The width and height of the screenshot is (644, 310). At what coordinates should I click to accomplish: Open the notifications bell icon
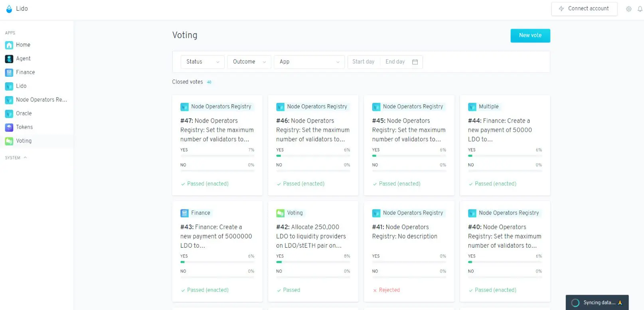pos(640,9)
